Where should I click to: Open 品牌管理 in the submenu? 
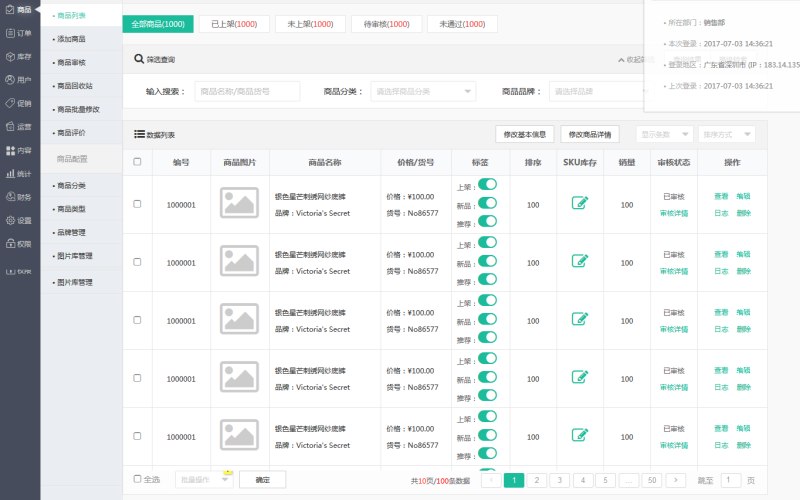[71, 232]
